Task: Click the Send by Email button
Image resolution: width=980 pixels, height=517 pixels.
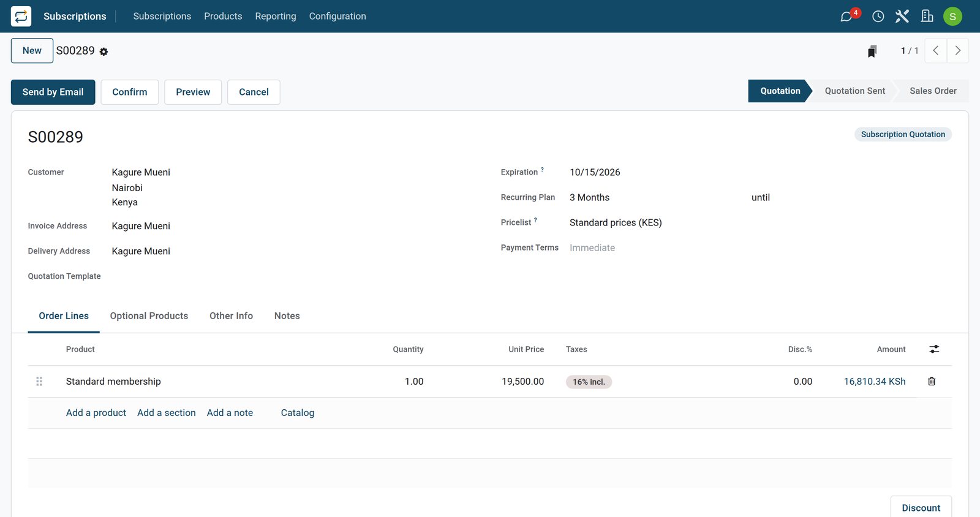Action: 53,92
